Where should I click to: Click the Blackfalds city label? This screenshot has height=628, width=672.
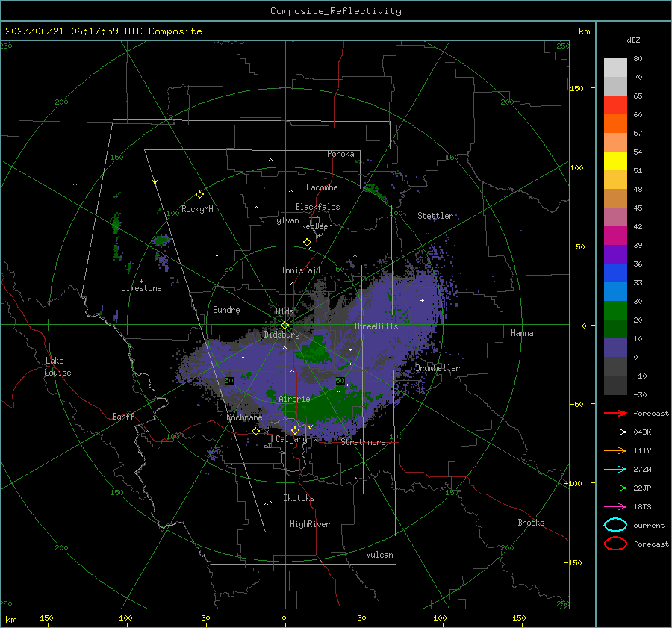[317, 207]
